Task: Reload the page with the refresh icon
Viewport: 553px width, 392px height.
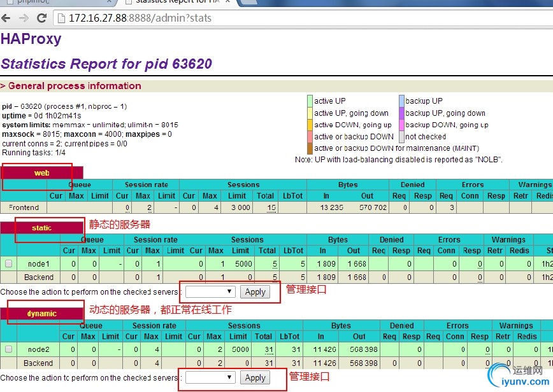Action: (x=41, y=18)
